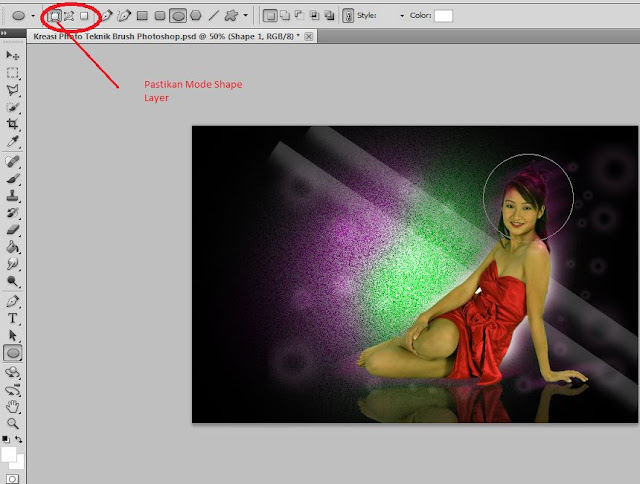Select the Quick Selection tool
The height and width of the screenshot is (484, 640).
tap(13, 107)
